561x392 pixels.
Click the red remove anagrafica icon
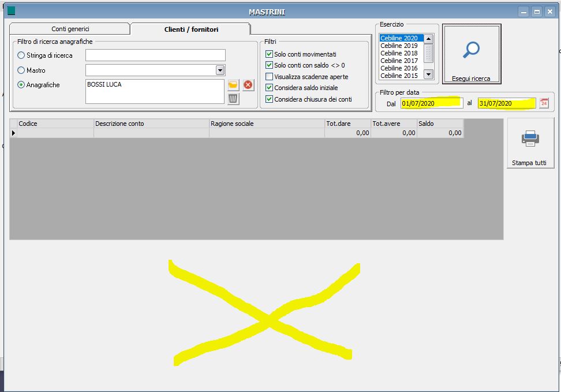[248, 85]
